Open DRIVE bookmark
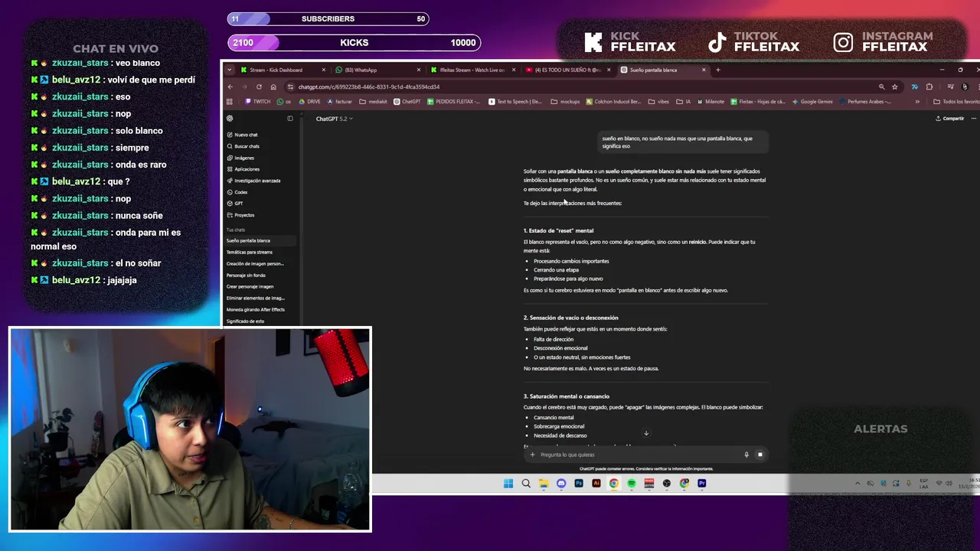The height and width of the screenshot is (551, 980). (x=309, y=101)
